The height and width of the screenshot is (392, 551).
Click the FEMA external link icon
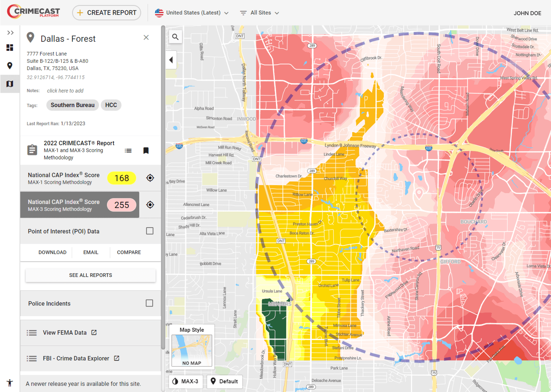point(94,332)
